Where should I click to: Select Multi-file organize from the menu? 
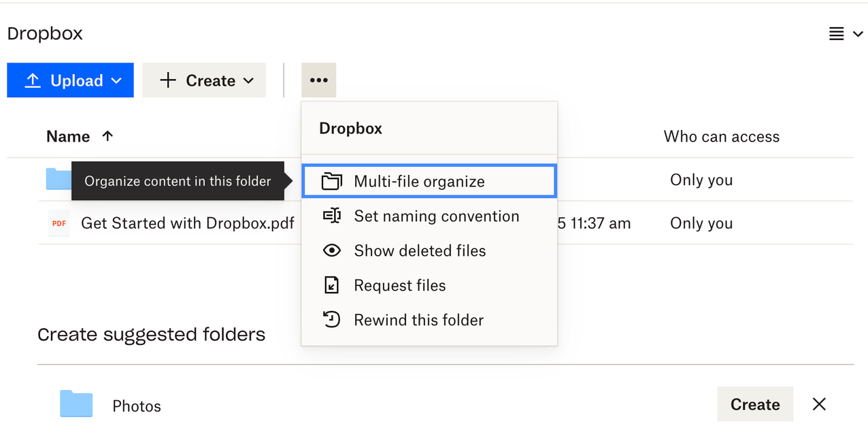[418, 180]
